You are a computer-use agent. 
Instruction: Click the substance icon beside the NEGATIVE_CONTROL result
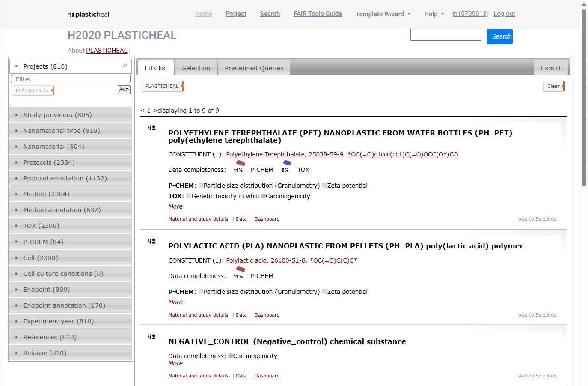click(151, 337)
